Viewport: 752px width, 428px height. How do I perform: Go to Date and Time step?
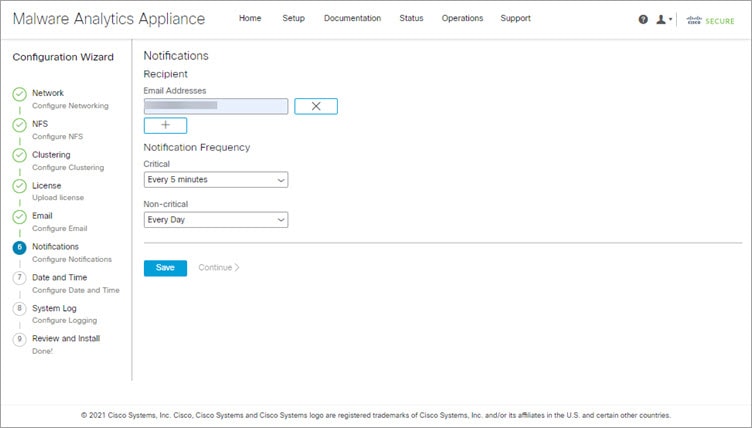[x=59, y=277]
